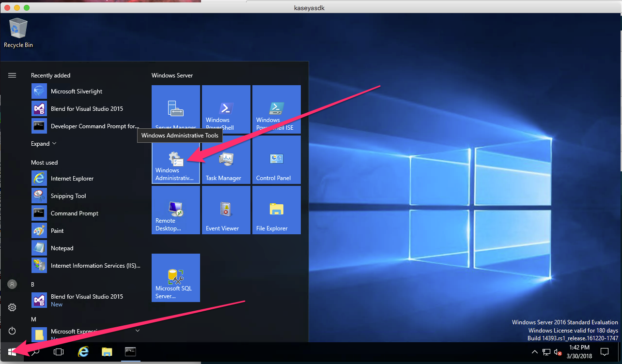
Task: Open the taskbar Search icon
Action: tap(35, 352)
